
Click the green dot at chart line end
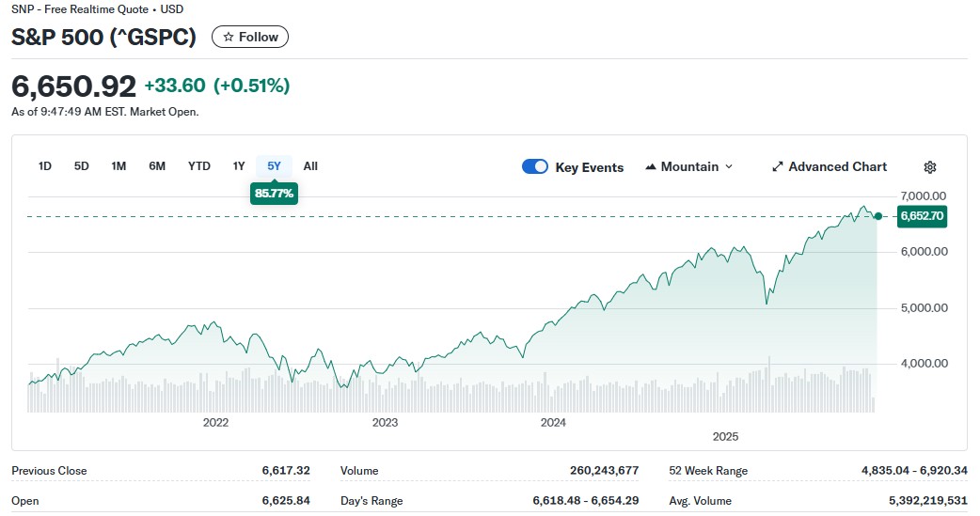(878, 216)
